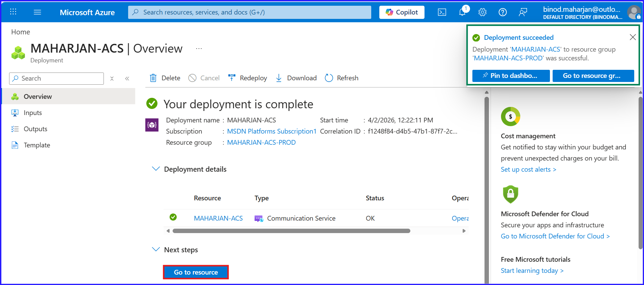The image size is (644, 285).
Task: Open the notifications bell
Action: pyautogui.click(x=462, y=12)
